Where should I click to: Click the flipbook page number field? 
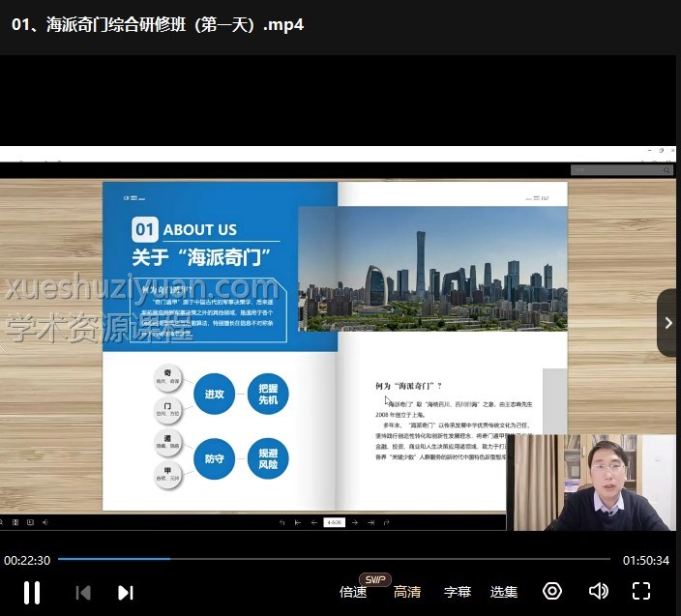(x=334, y=522)
